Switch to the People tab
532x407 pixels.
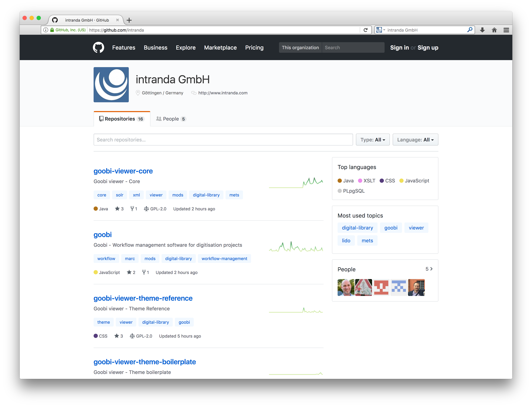(x=171, y=119)
